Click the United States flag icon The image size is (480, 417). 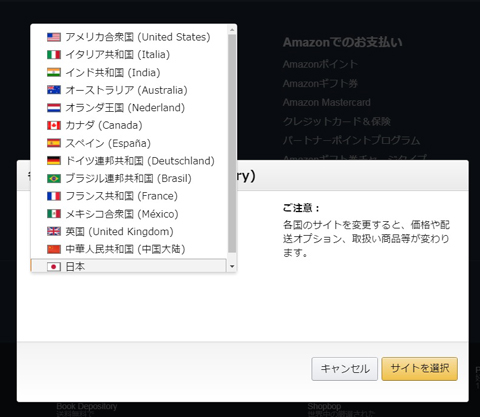pyautogui.click(x=54, y=37)
